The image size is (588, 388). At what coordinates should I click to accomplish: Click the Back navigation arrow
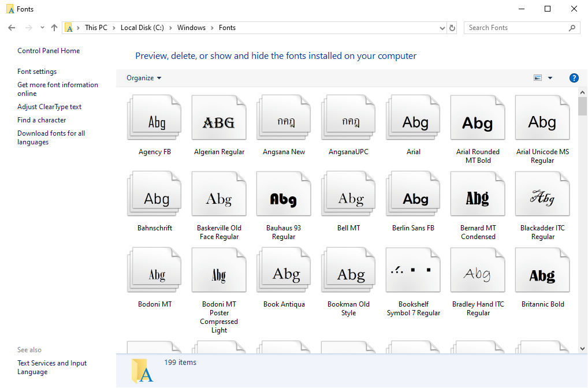[x=12, y=28]
